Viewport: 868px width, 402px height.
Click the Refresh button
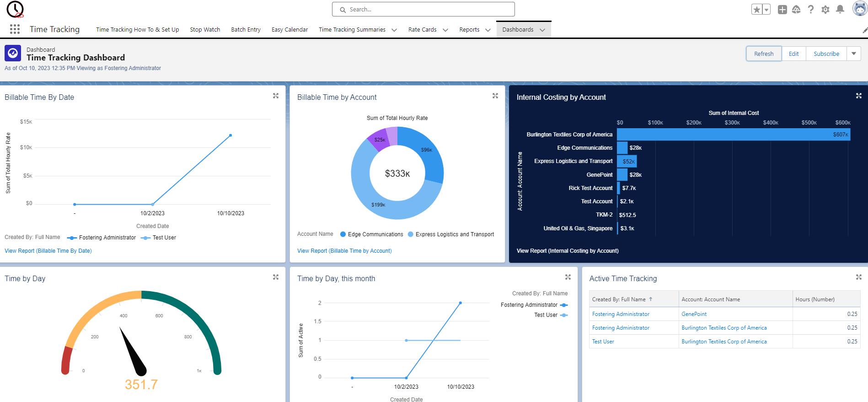point(764,54)
